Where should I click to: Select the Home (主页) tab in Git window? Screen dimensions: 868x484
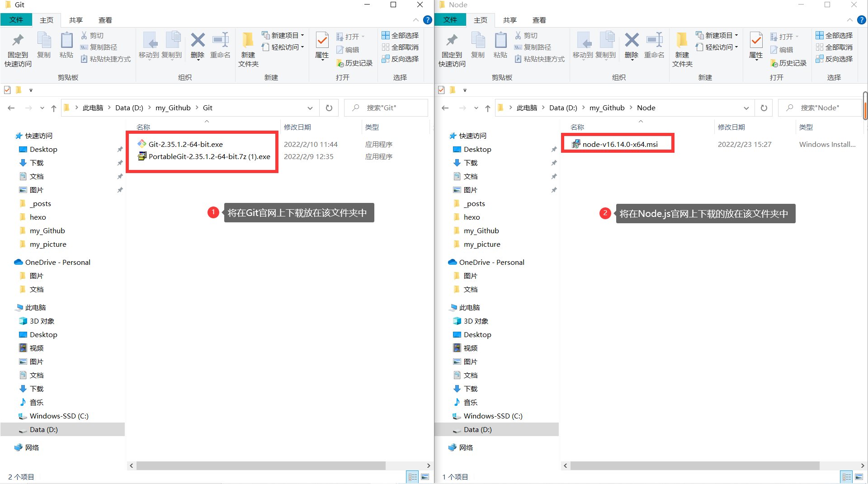tap(47, 20)
